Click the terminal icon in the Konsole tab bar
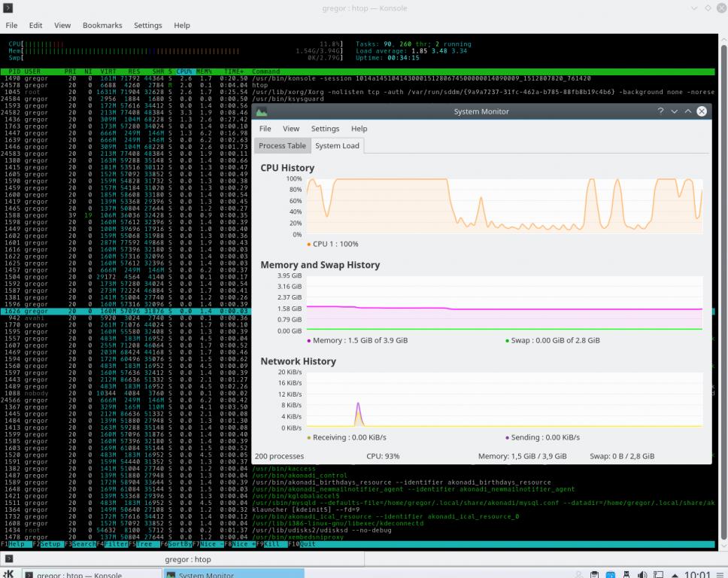The height and width of the screenshot is (578, 728). [x=11, y=559]
